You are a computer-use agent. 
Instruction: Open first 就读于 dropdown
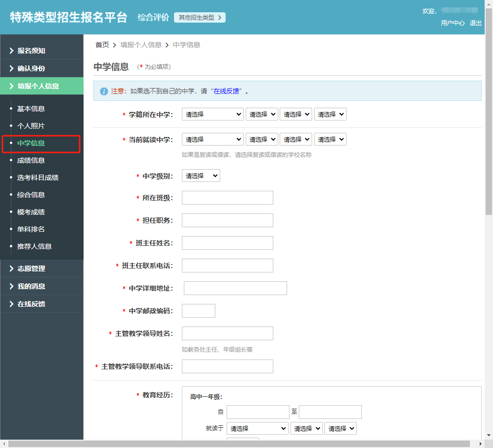coord(258,428)
